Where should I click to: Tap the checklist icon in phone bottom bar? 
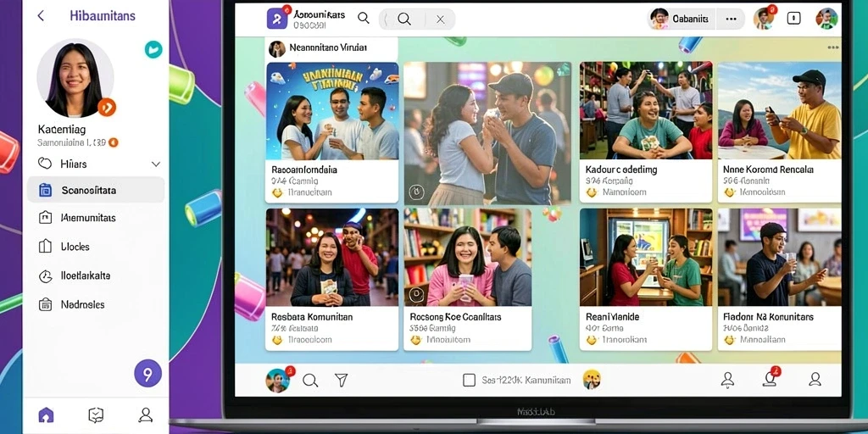click(96, 415)
